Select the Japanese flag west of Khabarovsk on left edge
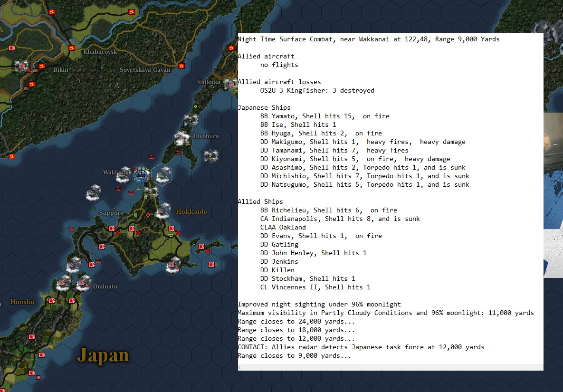 pyautogui.click(x=11, y=48)
